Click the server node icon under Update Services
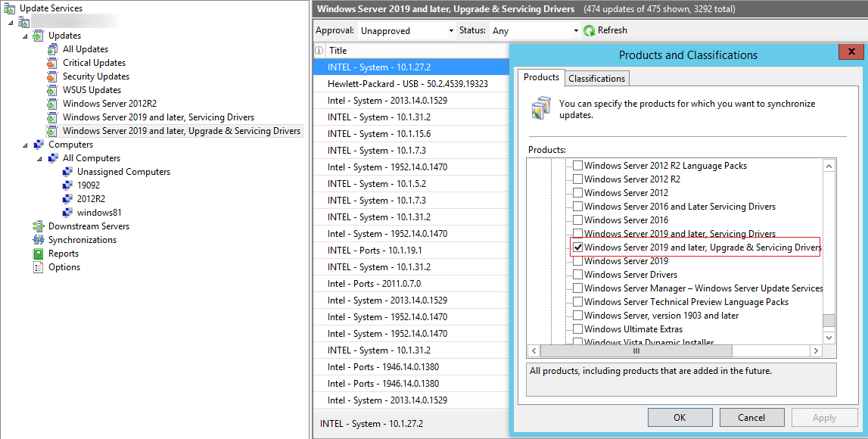Screen dimensions: 868x439 (23, 22)
